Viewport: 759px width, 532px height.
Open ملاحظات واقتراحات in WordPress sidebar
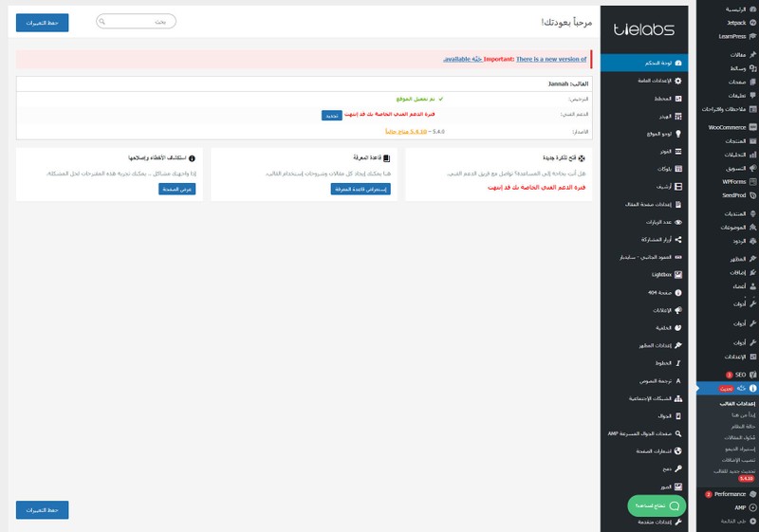pyautogui.click(x=728, y=109)
